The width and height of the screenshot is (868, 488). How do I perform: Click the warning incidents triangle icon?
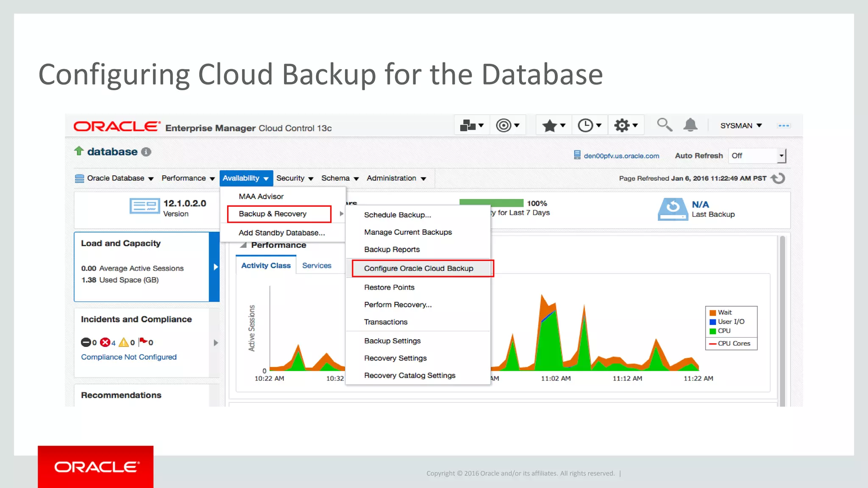coord(124,342)
